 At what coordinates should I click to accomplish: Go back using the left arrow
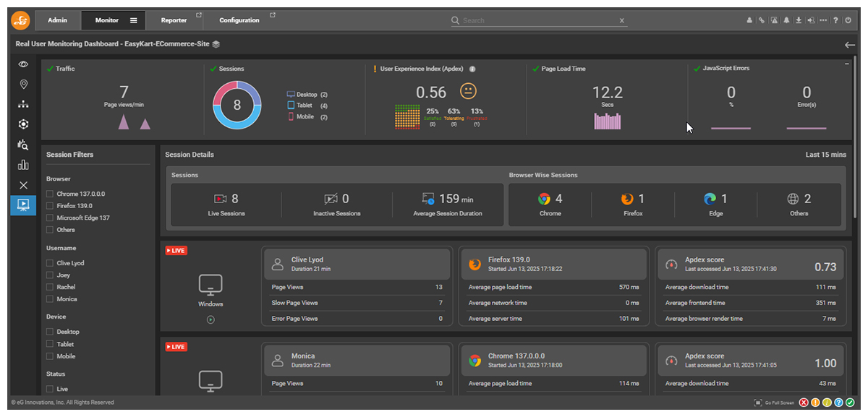pos(850,45)
